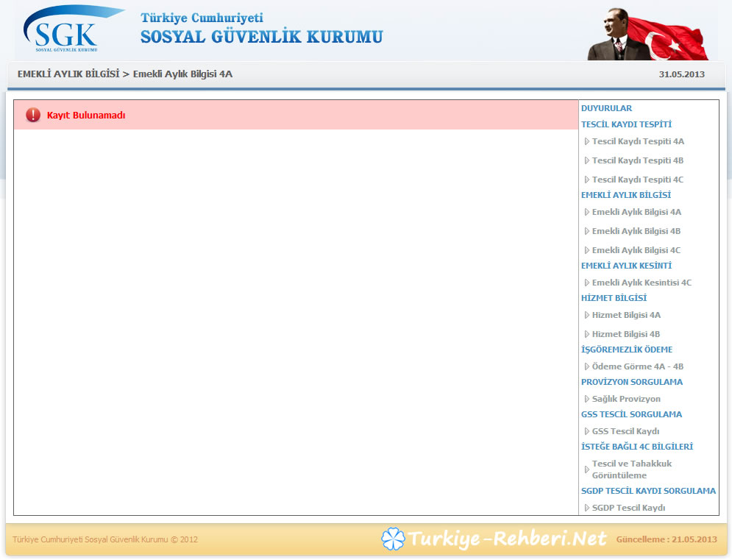View Hizmet Bilgisi 4B
The width and height of the screenshot is (732, 560).
tap(625, 334)
